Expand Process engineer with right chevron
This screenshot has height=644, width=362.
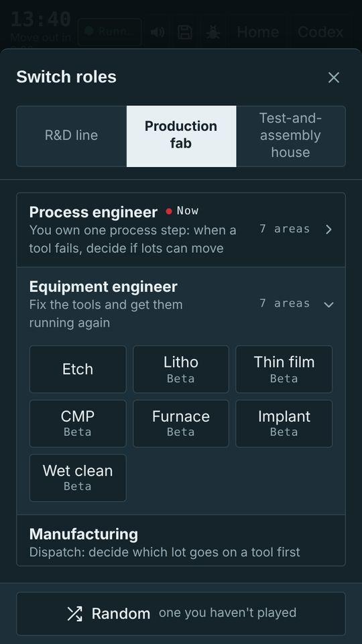328,229
